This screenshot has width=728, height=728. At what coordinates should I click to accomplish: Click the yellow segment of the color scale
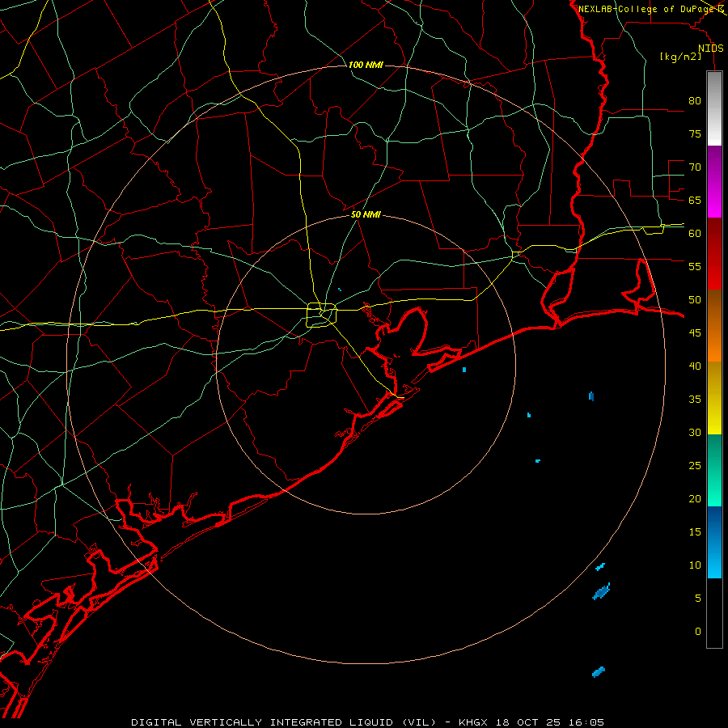point(714,398)
